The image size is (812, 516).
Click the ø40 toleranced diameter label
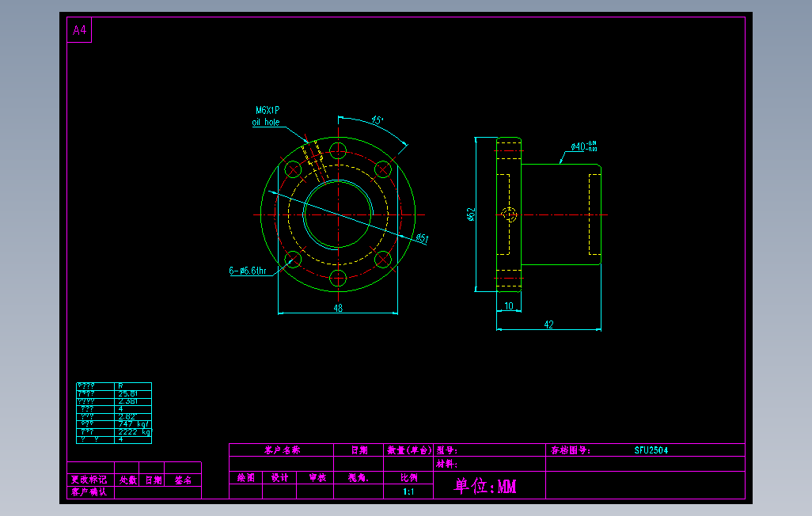click(583, 146)
